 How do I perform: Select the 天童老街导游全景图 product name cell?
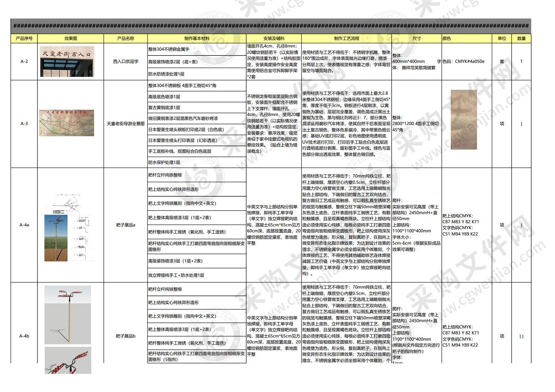(126, 124)
